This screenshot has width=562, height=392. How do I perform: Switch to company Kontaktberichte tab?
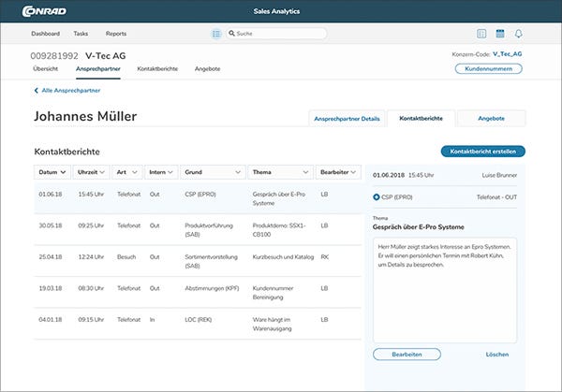pyautogui.click(x=157, y=68)
